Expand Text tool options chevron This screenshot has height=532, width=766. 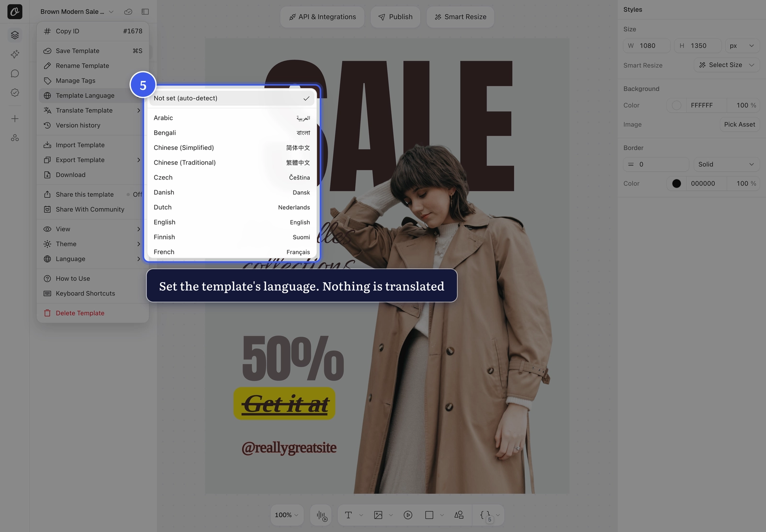361,515
